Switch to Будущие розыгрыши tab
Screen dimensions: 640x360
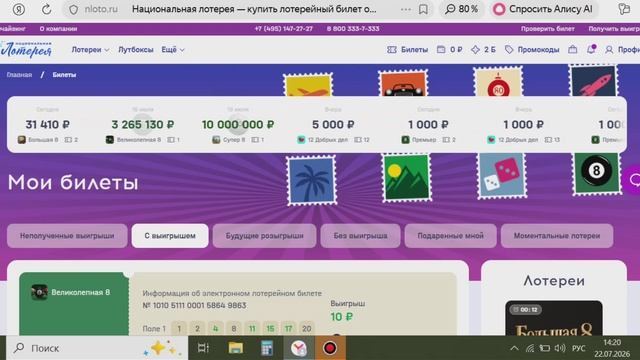click(x=264, y=236)
